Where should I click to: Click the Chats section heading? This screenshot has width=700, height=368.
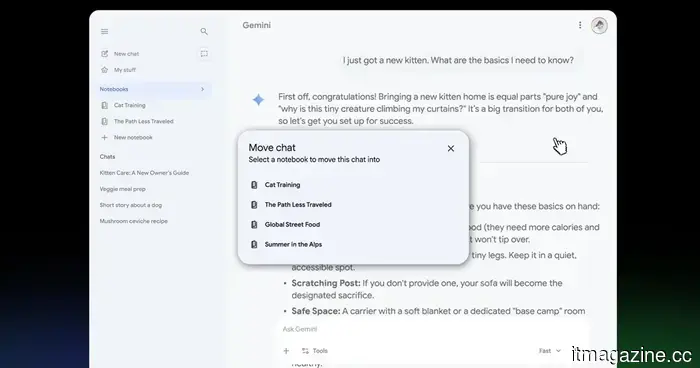click(107, 157)
